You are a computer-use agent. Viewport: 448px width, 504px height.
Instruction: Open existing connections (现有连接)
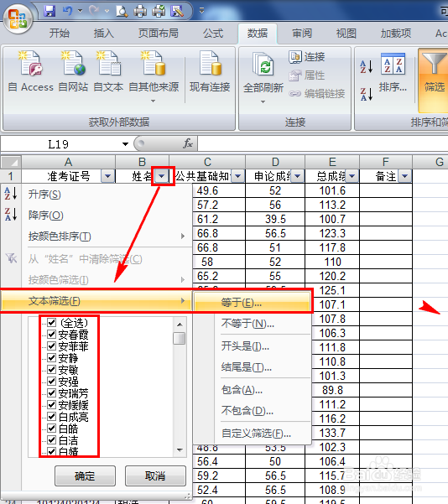pos(210,71)
